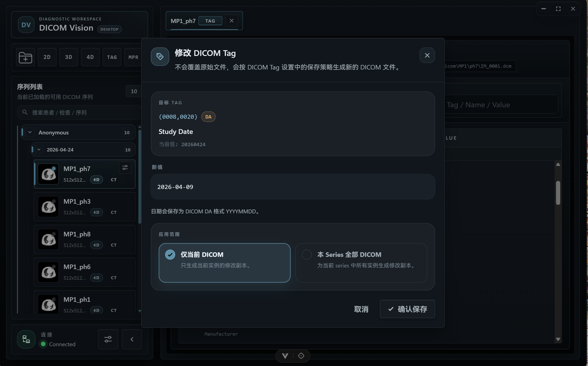Click the new value date input field
588x366 pixels.
[x=293, y=187]
